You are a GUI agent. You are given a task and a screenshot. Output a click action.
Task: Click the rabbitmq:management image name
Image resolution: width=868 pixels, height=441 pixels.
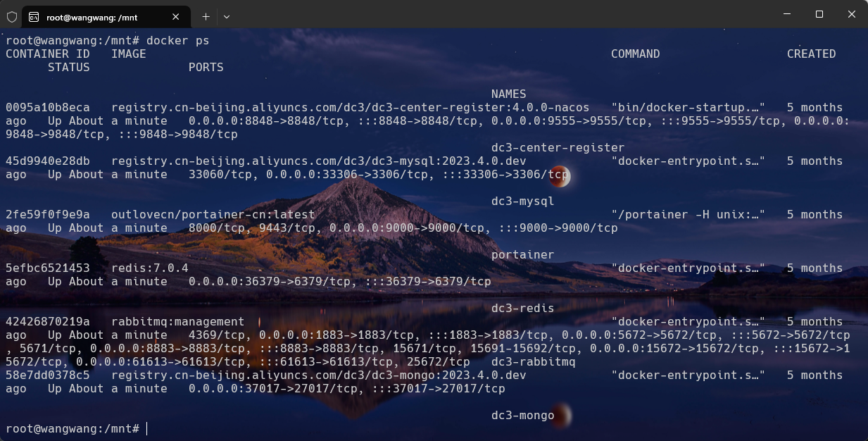click(x=177, y=322)
